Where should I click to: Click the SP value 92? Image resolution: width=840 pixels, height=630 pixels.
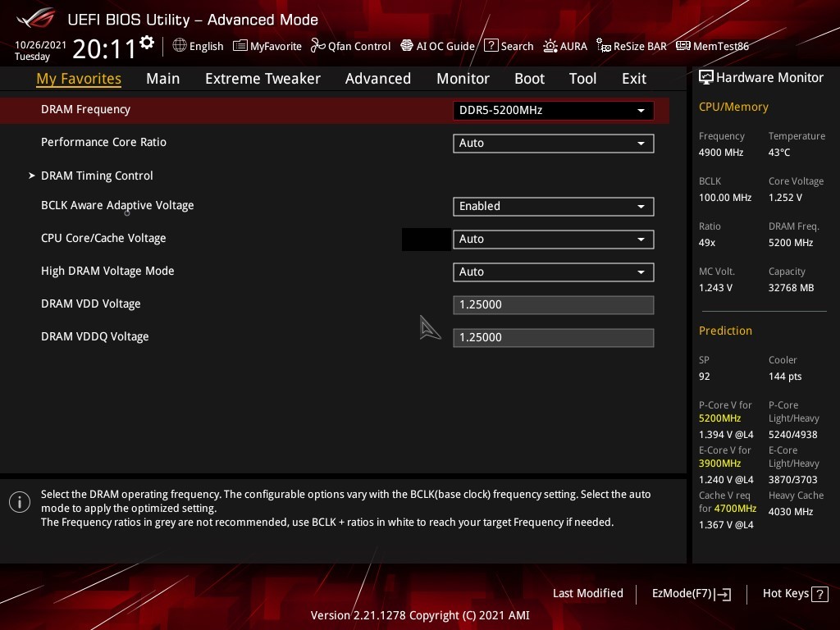[x=705, y=376]
